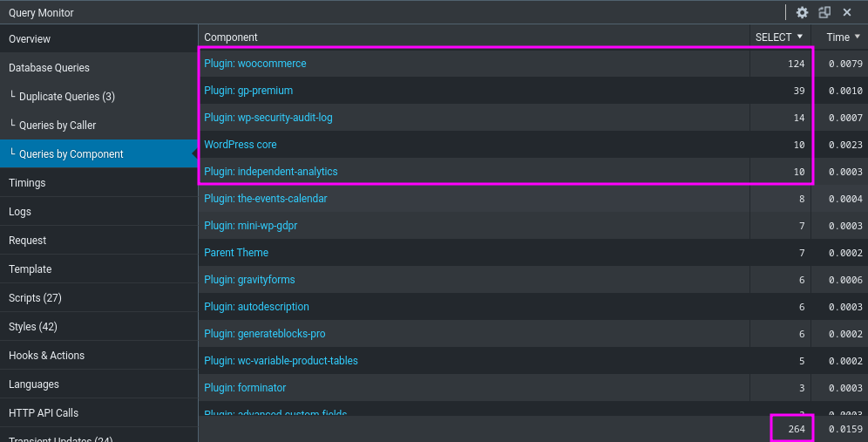Screen dimensions: 868x442
Task: Select gravityforms time 0.0006
Action: [x=845, y=280]
